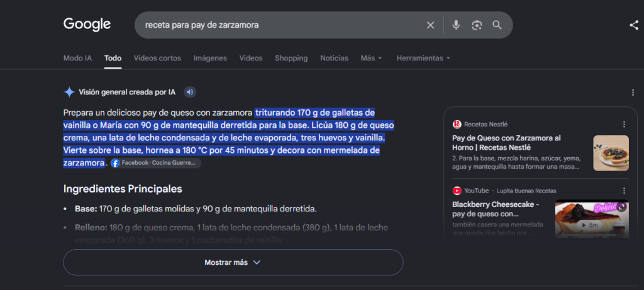Click the Nestlé pie thumbnail image
Screen dimensions: 644x290
(611, 153)
